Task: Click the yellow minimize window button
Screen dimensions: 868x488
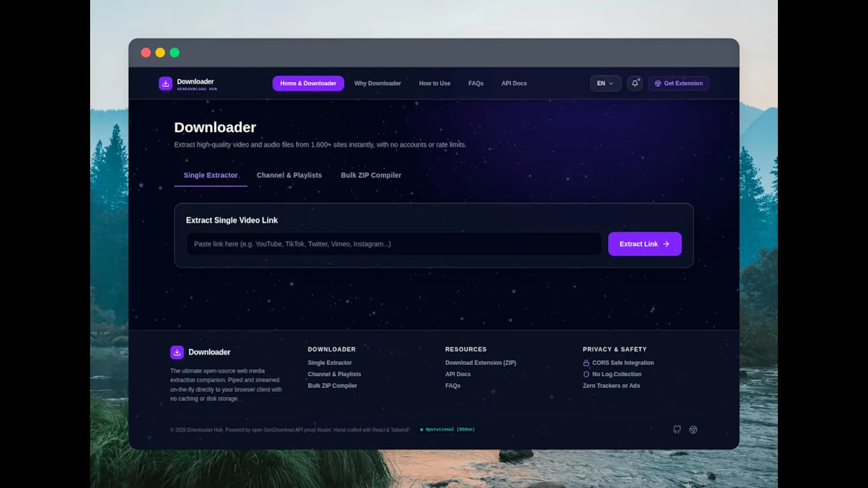Action: [160, 53]
